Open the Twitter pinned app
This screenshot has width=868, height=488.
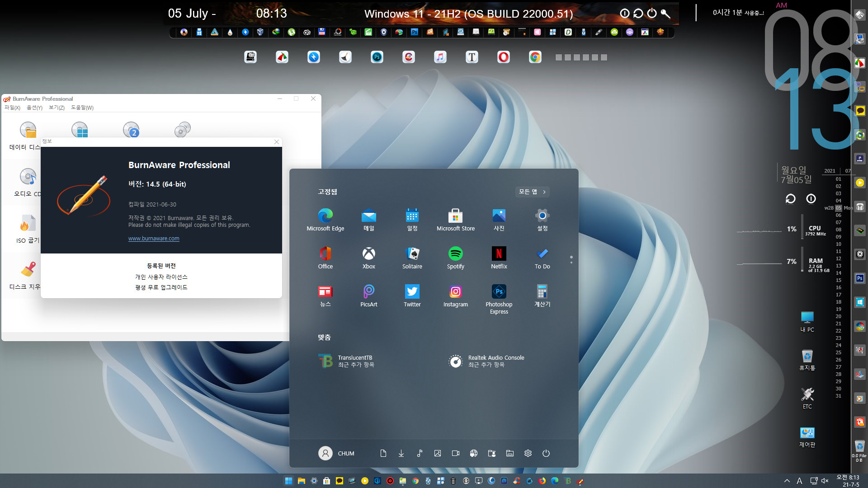[x=412, y=296]
